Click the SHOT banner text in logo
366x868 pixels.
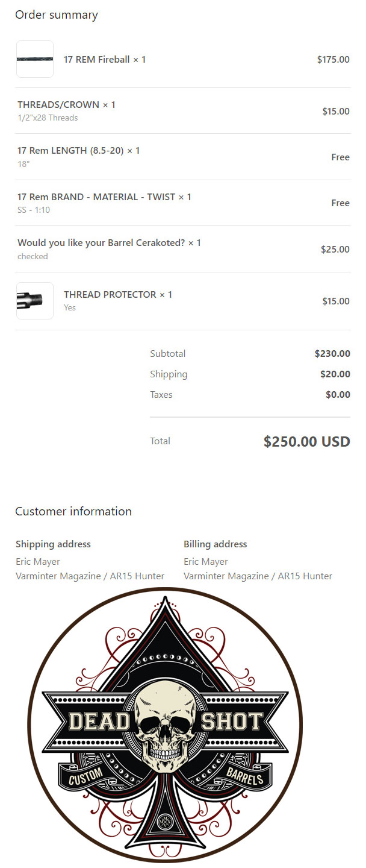[231, 721]
